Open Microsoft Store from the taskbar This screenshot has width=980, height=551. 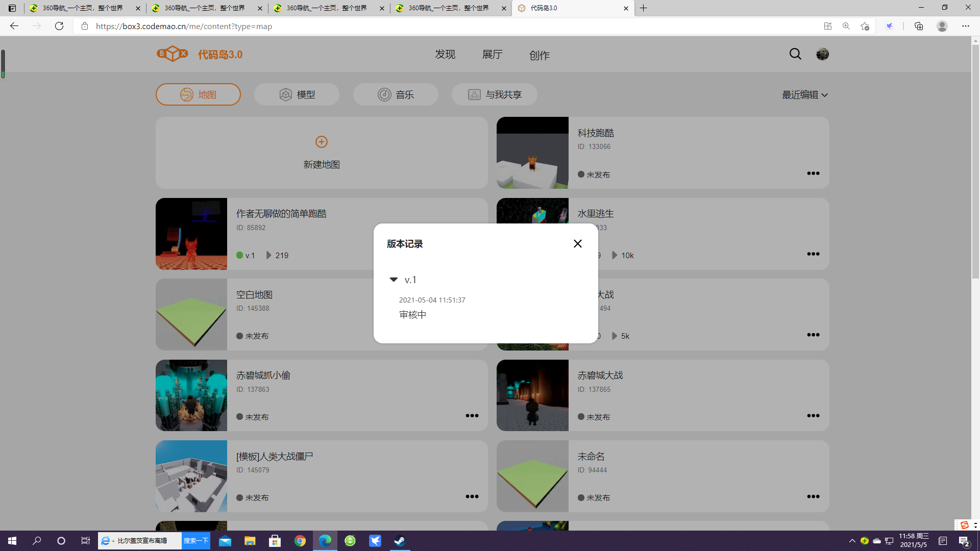tap(275, 541)
